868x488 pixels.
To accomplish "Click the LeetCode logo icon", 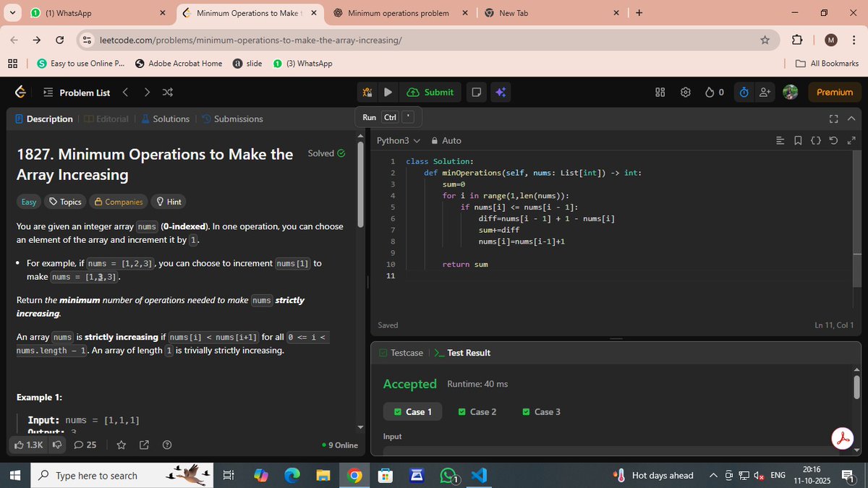I will point(20,92).
